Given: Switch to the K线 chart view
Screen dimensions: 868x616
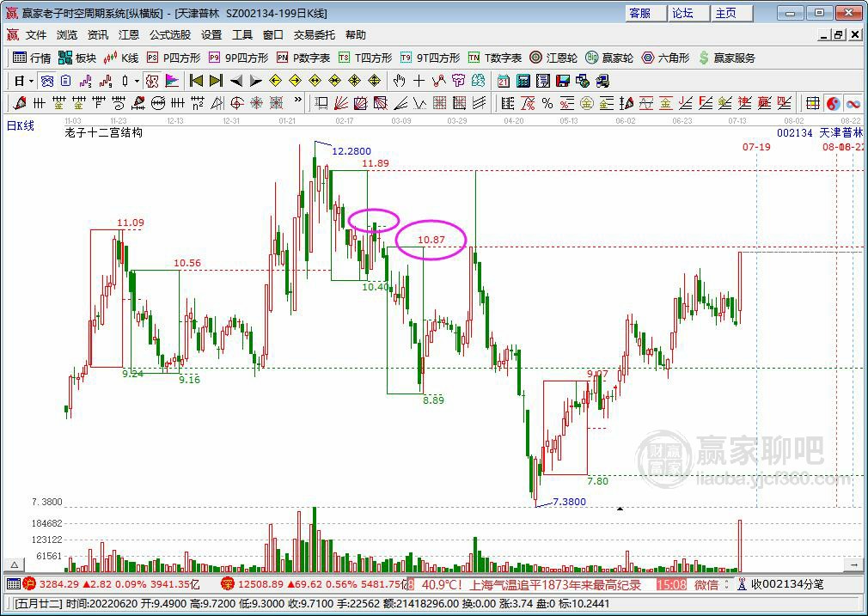Looking at the screenshot, I should point(121,58).
